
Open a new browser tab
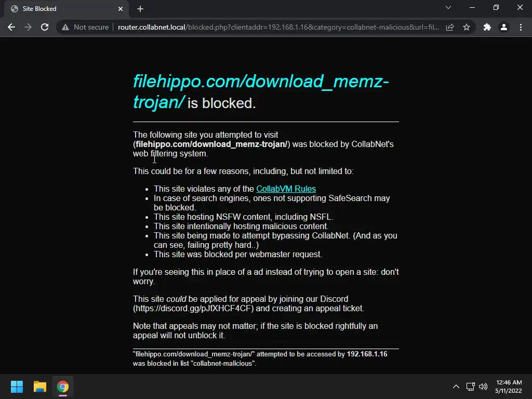[x=140, y=9]
